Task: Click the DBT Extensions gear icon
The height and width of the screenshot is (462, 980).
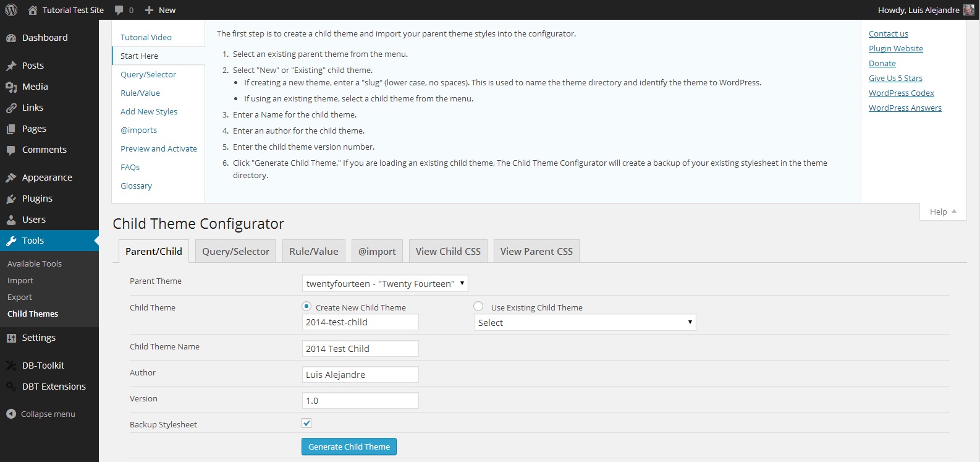Action: click(11, 387)
